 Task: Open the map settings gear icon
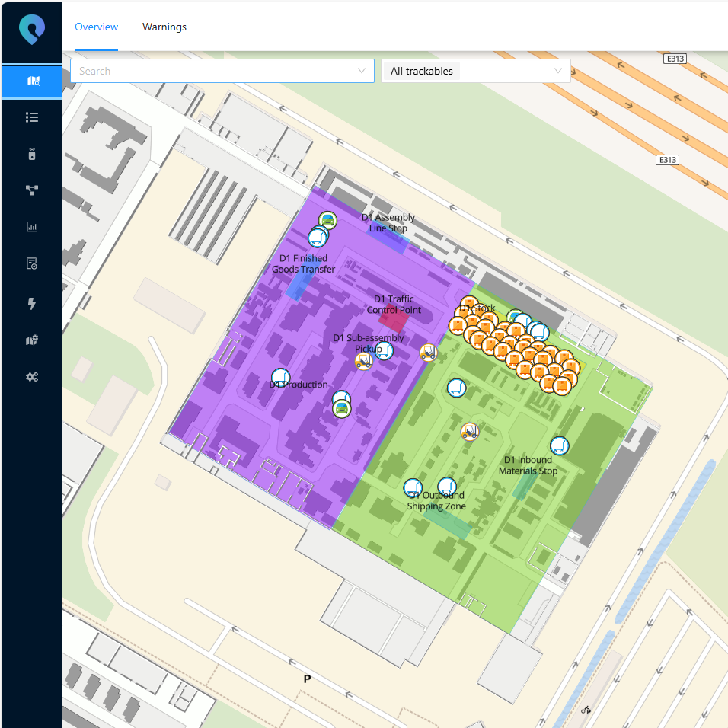click(32, 340)
